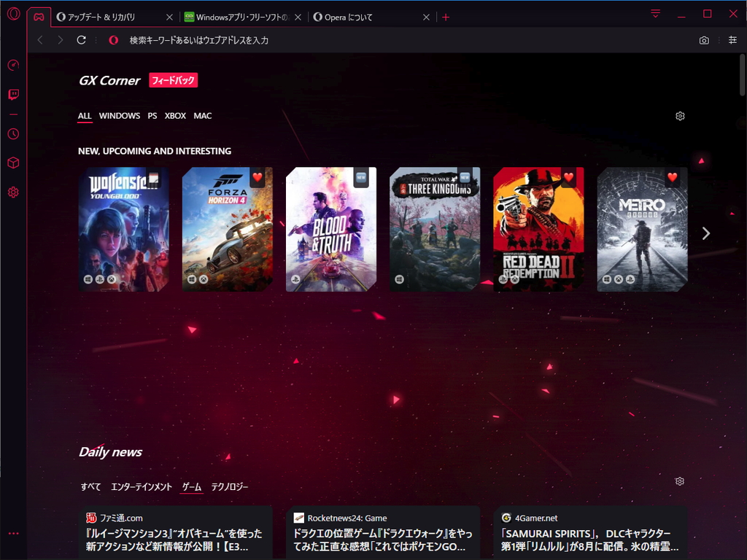The height and width of the screenshot is (560, 747).
Task: Open GX Corner via the sidebar box icon
Action: [13, 163]
